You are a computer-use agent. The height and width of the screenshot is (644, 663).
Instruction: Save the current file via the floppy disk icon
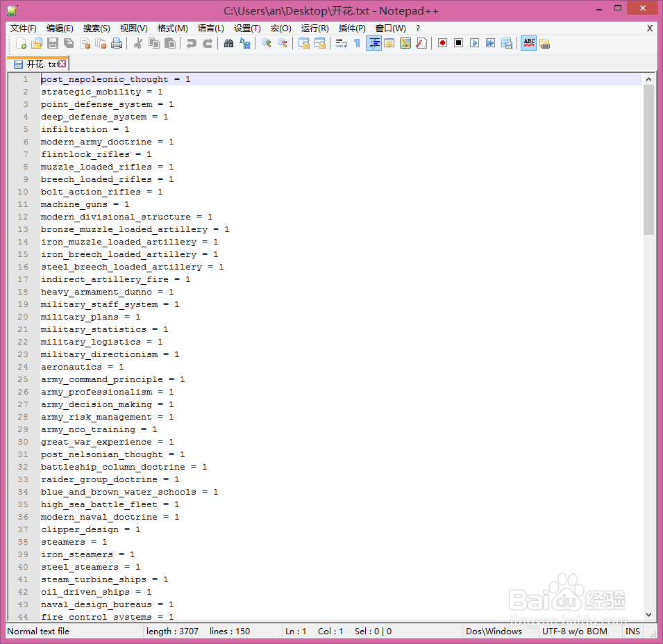53,43
